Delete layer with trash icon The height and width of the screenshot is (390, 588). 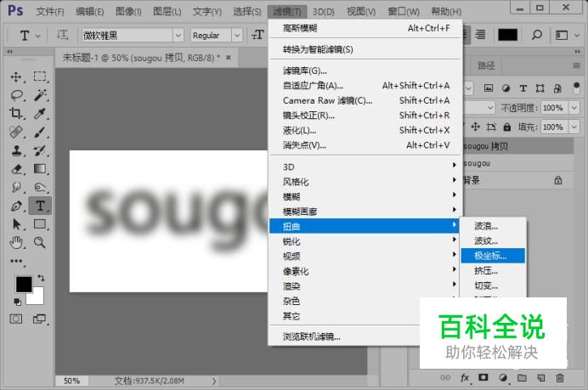[x=559, y=377]
